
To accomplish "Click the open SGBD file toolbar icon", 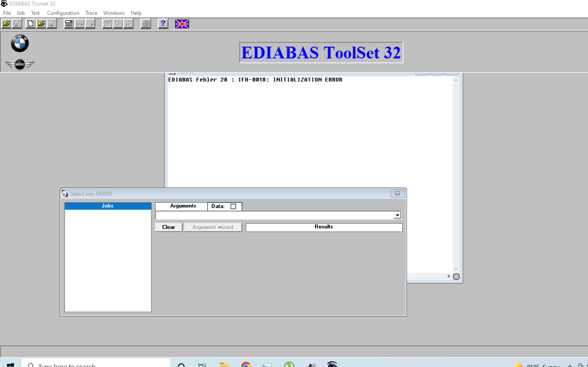I will coord(7,24).
